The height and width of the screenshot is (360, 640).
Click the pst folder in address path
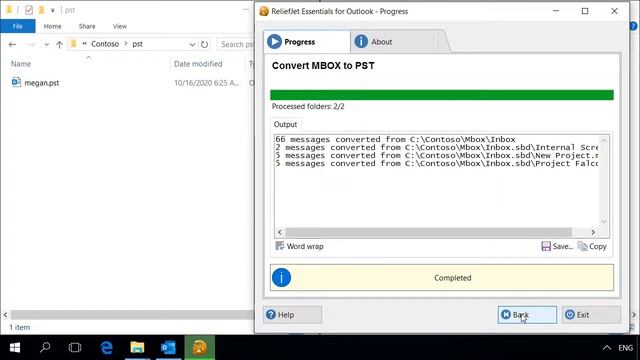click(x=138, y=44)
